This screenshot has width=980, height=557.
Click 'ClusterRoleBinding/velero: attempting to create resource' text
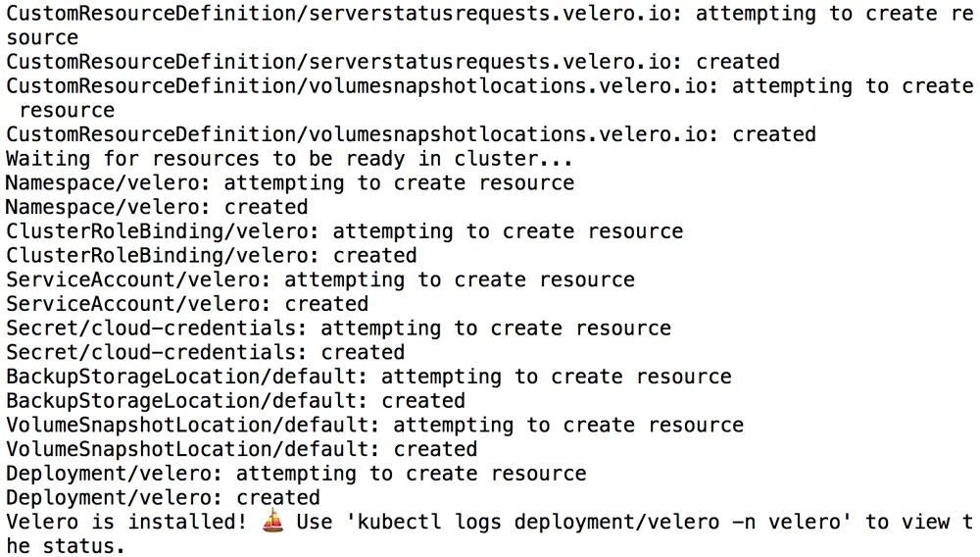click(x=344, y=231)
